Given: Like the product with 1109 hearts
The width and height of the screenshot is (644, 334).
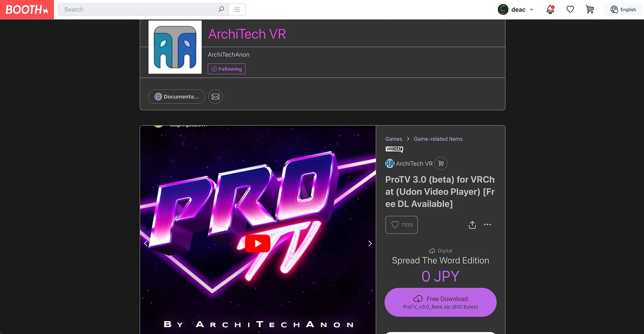Looking at the screenshot, I should point(402,225).
